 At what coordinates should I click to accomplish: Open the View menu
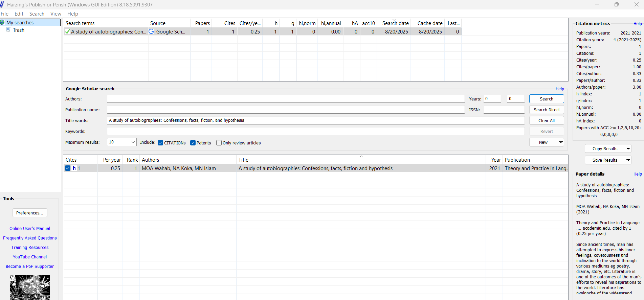55,14
